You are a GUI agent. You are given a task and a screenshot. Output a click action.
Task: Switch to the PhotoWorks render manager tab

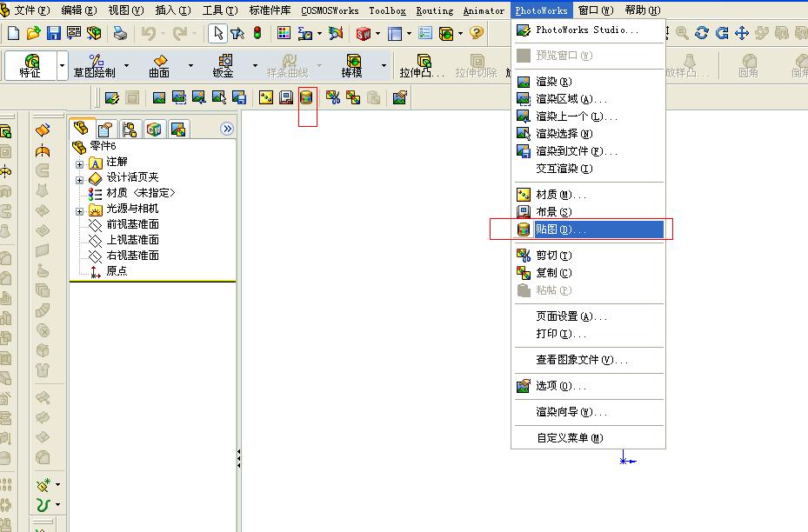178,129
